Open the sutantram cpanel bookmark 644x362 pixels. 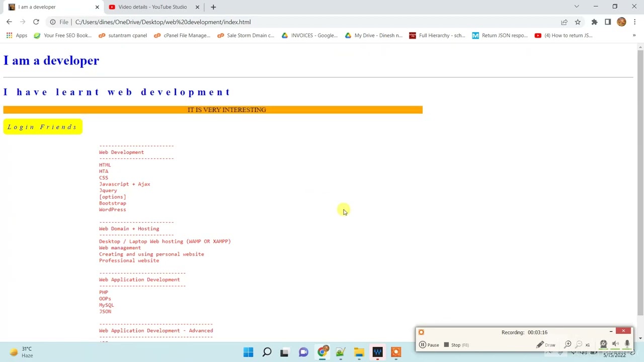click(123, 35)
